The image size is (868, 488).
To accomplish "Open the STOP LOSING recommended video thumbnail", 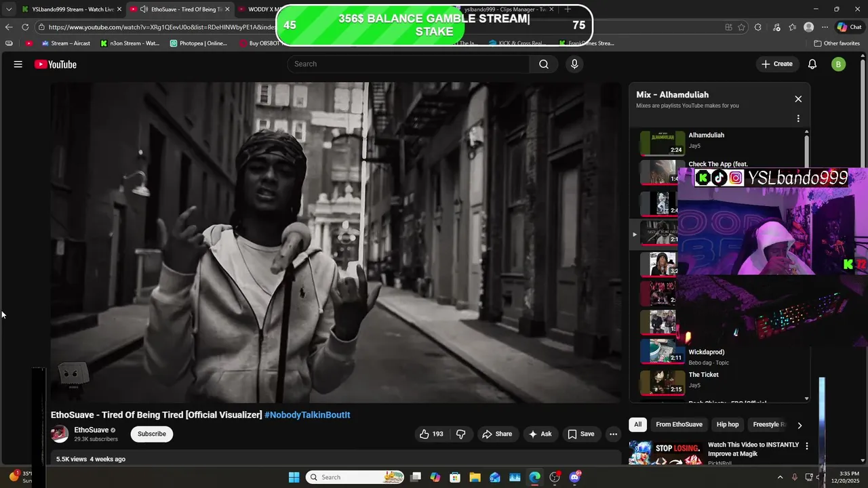I will point(665,453).
